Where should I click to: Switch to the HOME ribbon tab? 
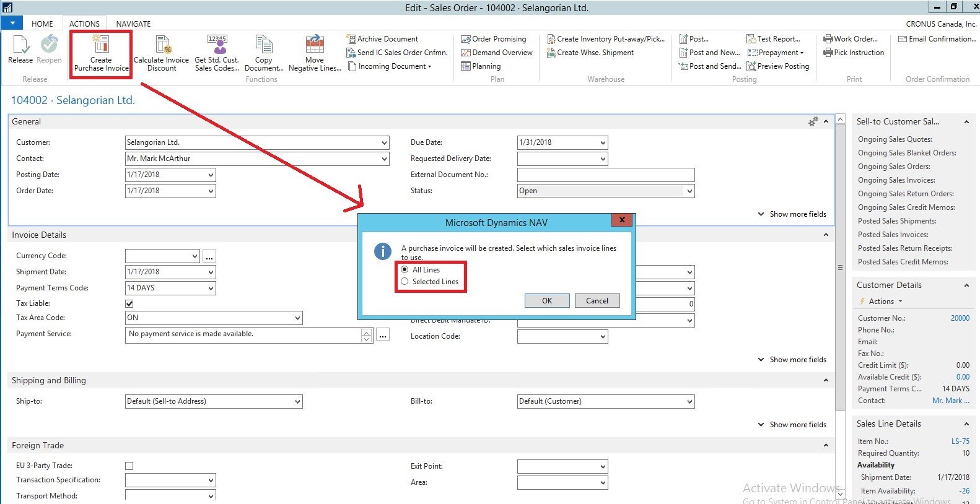(x=42, y=24)
